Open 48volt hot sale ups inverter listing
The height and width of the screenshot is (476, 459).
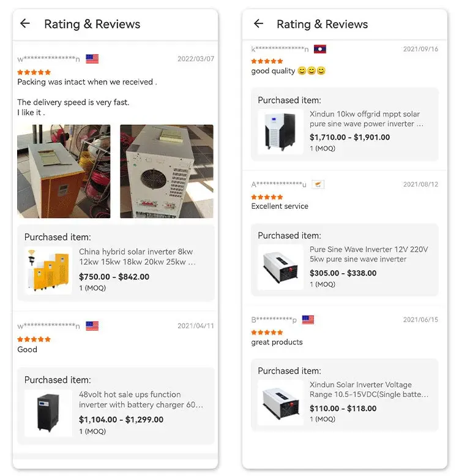coord(141,399)
